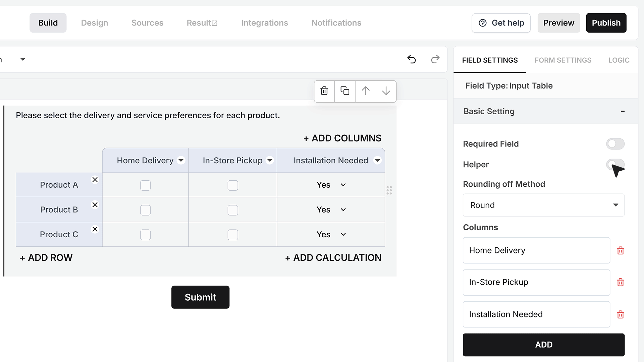The height and width of the screenshot is (362, 644).
Task: Click + ADD CALCULATION link
Action: tap(333, 257)
